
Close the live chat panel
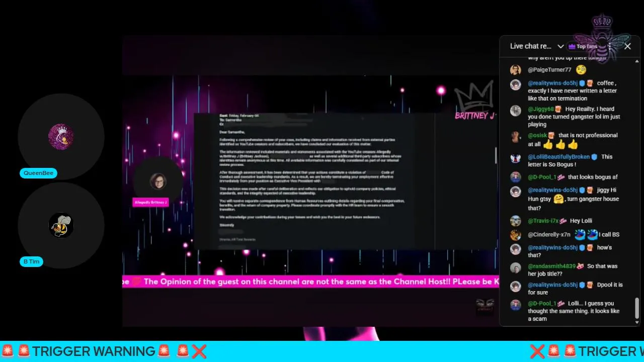tap(627, 46)
